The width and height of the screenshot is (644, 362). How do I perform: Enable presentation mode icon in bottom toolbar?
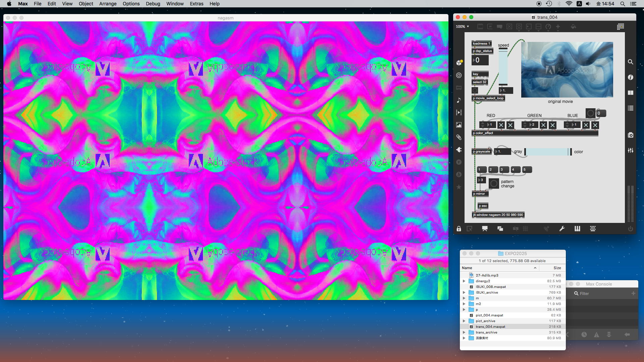pos(485,229)
